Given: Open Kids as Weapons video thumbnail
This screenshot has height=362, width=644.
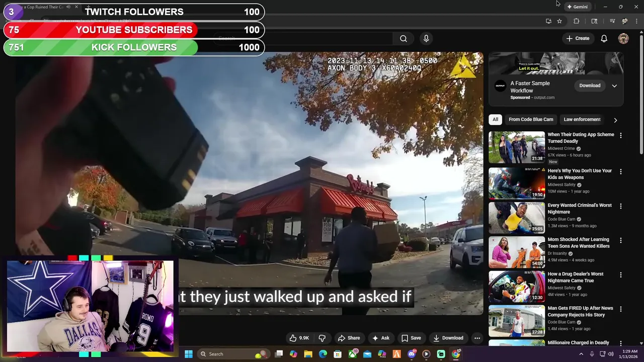Looking at the screenshot, I should coord(517,184).
